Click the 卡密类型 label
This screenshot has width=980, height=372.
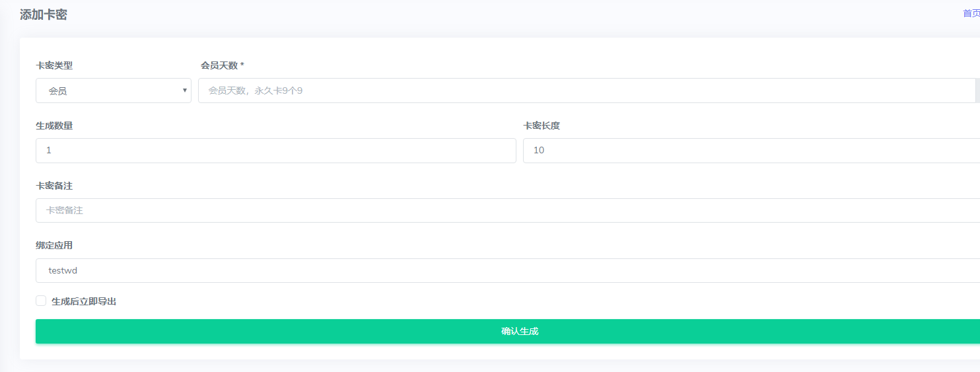pos(54,65)
